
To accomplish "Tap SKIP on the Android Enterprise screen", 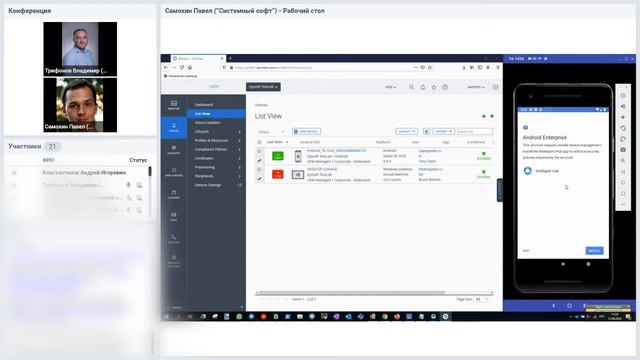I will tap(526, 251).
